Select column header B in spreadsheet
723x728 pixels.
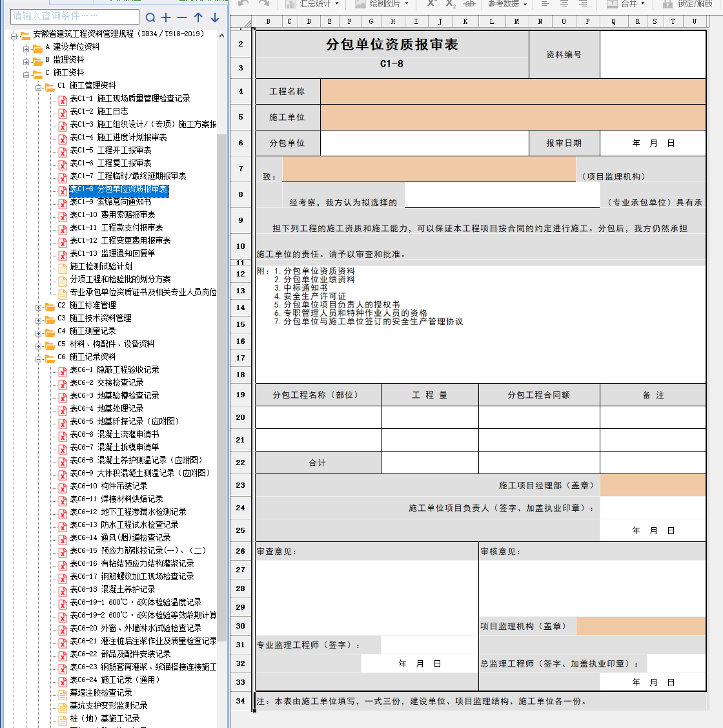click(x=269, y=21)
